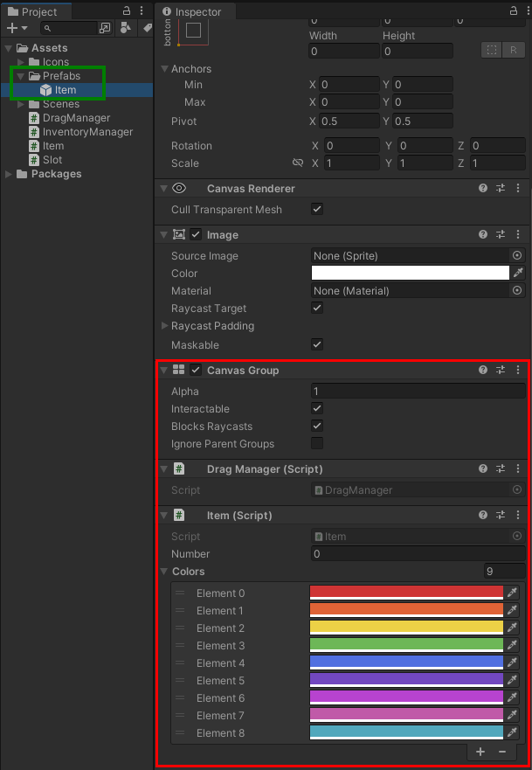Click the Element 4 blue color swatch
532x770 pixels.
pos(407,663)
